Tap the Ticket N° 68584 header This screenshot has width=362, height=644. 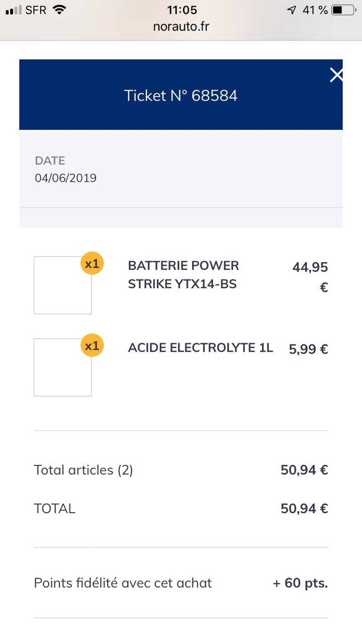[x=180, y=96]
